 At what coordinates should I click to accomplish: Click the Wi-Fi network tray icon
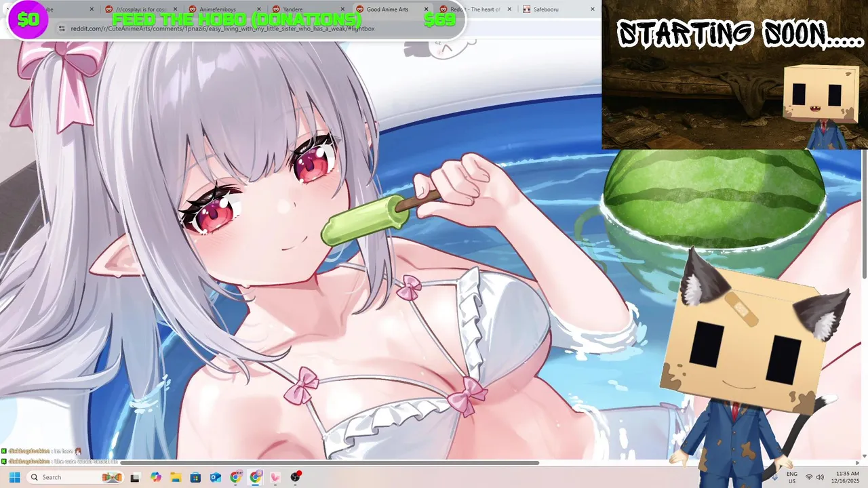coord(809,477)
